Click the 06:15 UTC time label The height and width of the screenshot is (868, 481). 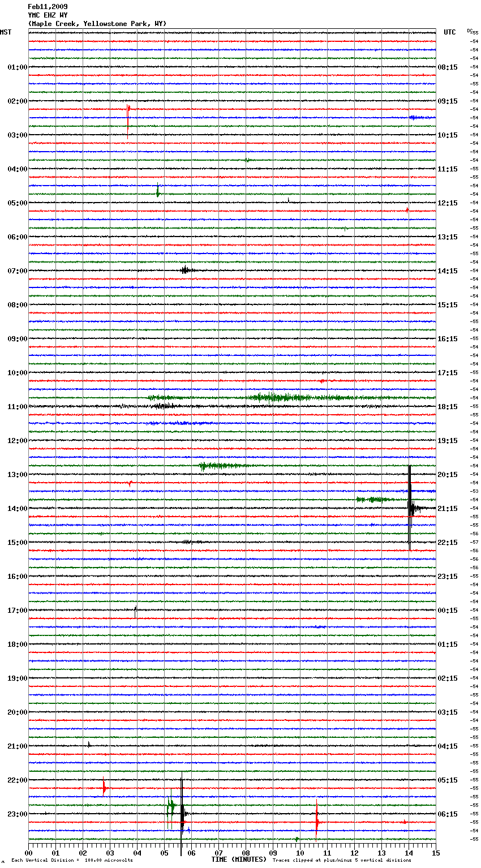tap(448, 814)
